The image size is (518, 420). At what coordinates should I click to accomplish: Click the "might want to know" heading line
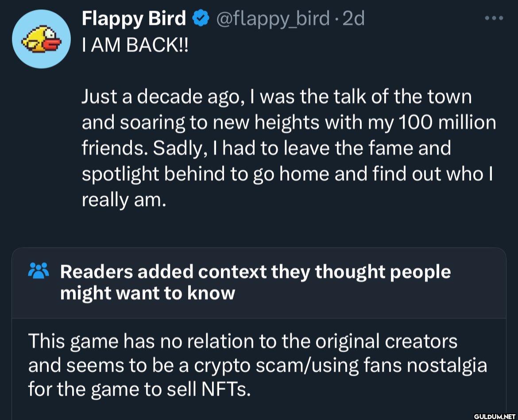coord(147,293)
